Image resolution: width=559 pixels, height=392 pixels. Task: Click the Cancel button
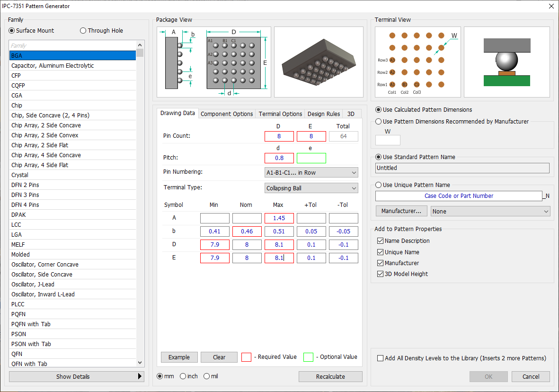tap(531, 377)
